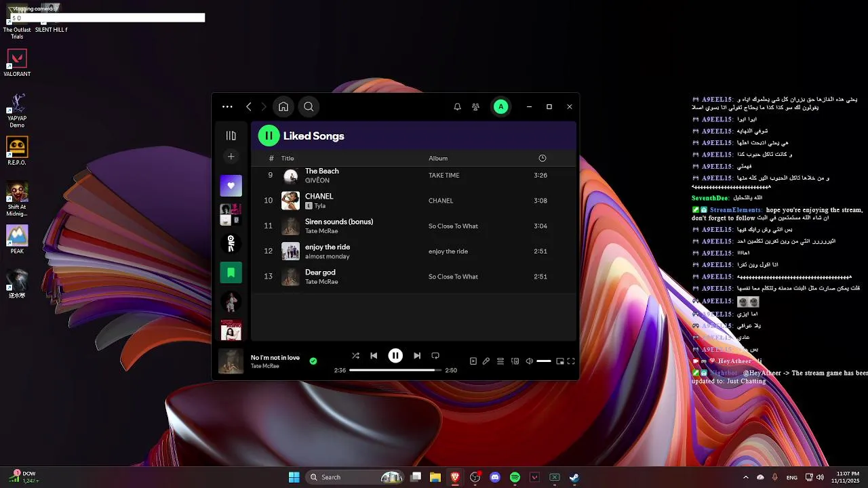The height and width of the screenshot is (488, 868).
Task: Open Steam from taskbar
Action: tap(574, 477)
